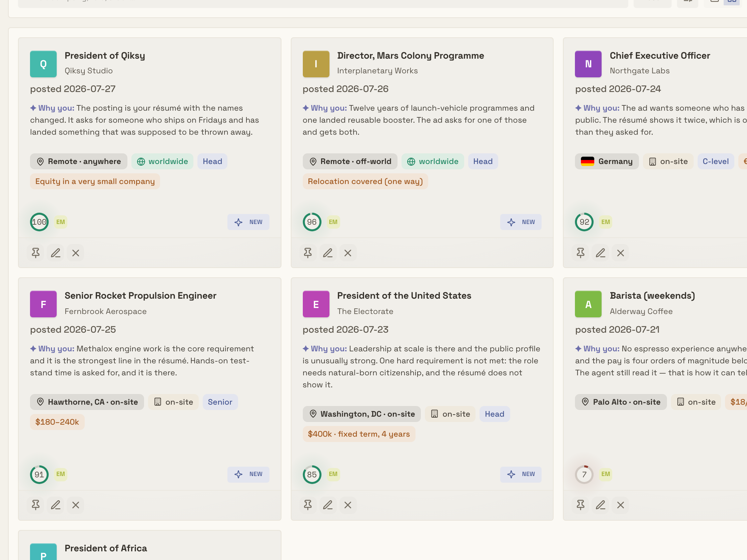Open the Director, Mars Colony Programme title
The image size is (747, 560).
click(x=410, y=56)
